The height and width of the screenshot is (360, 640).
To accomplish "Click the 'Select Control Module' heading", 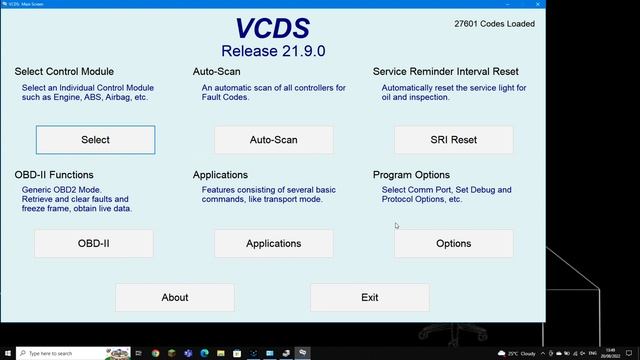I will (64, 71).
